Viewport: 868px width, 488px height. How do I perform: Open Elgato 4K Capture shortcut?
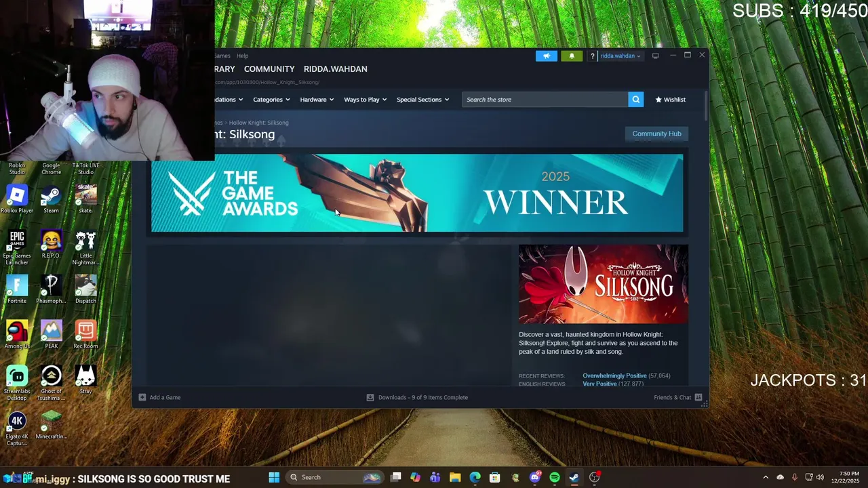pyautogui.click(x=17, y=428)
